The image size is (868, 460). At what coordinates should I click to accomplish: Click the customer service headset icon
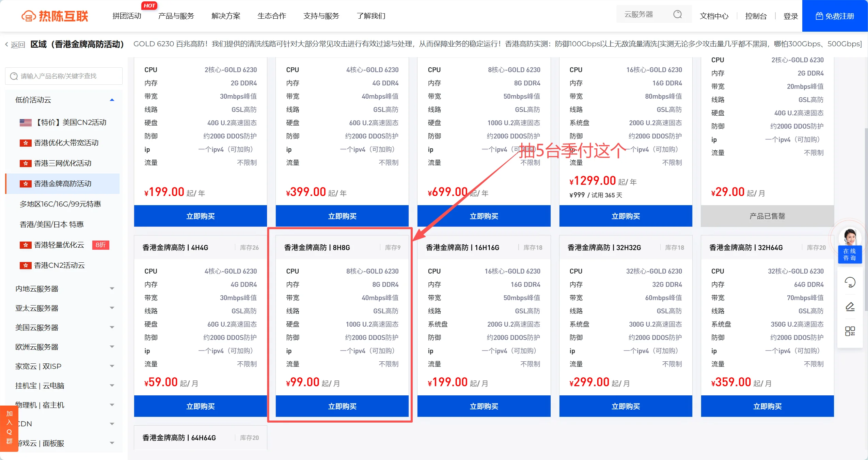[x=850, y=282]
